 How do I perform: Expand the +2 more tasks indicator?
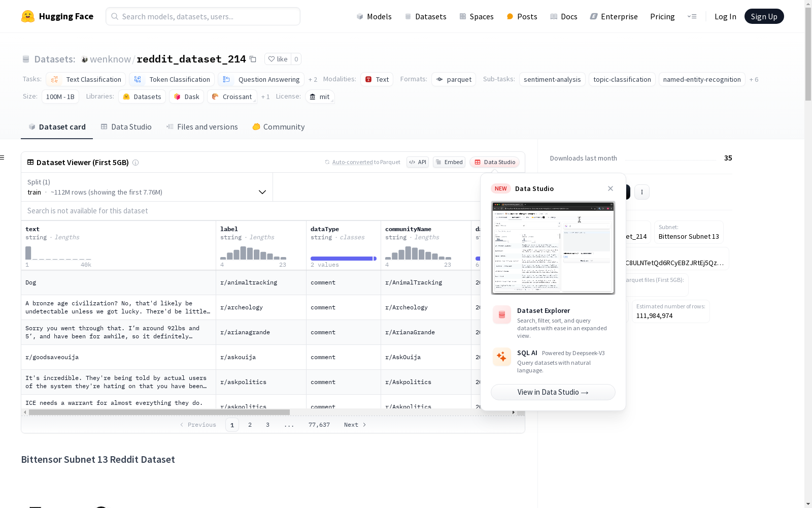point(313,80)
